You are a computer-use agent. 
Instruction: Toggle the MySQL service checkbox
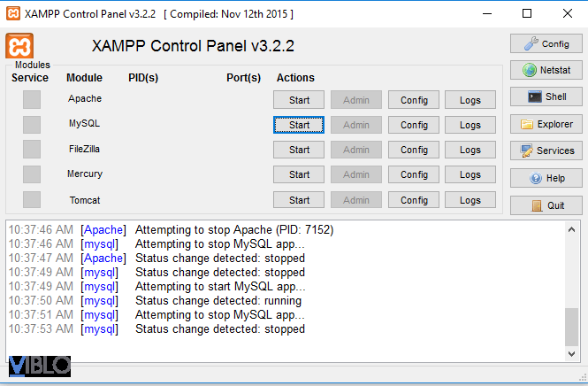pyautogui.click(x=32, y=125)
